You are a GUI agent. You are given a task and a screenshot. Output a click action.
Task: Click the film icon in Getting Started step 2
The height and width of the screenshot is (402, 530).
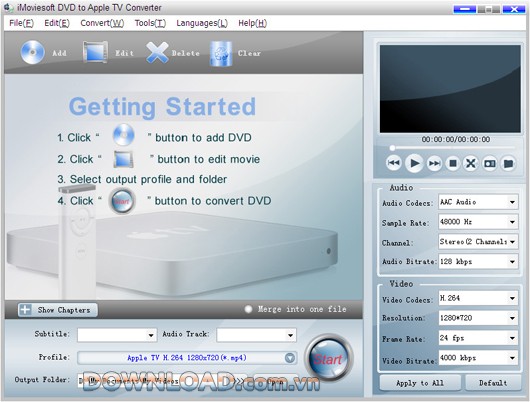[x=123, y=159]
